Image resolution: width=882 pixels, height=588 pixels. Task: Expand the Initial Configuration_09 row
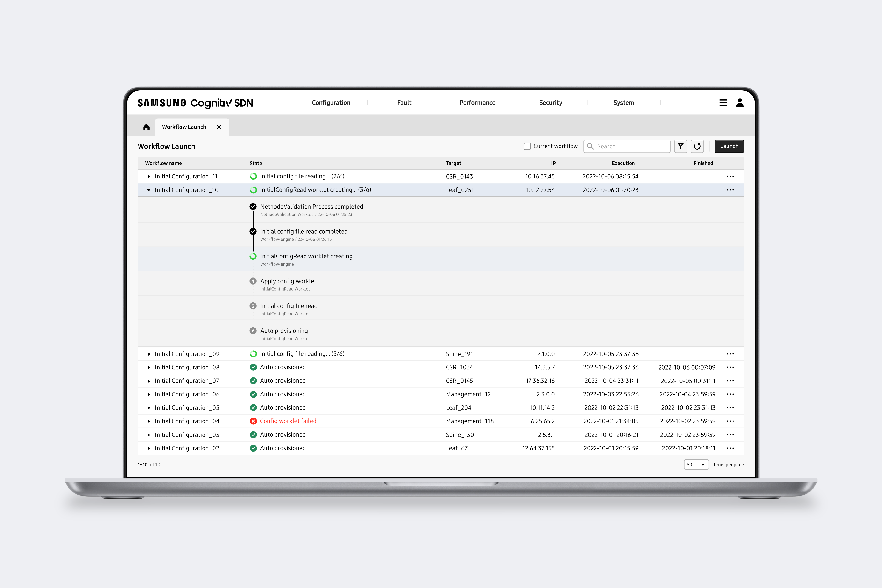point(149,354)
